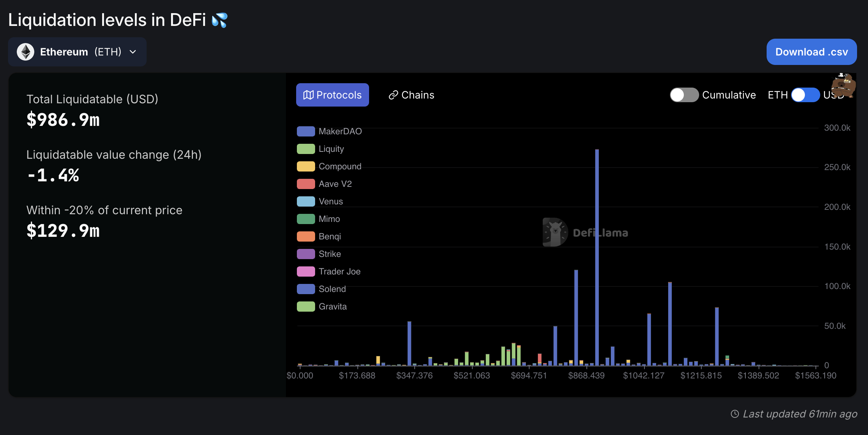Screen dimensions: 868x435
Task: Click the Liquity legend label
Action: [x=331, y=149]
